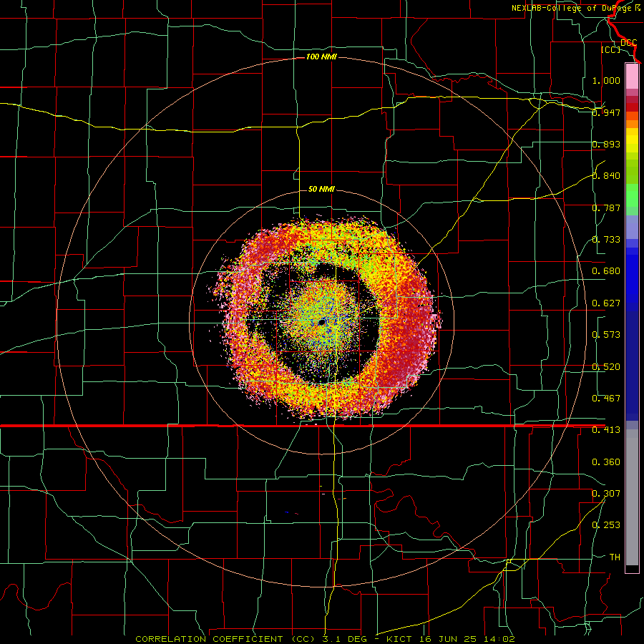Click the 16 JUN 25 14:02 timestamp
The width and height of the screenshot is (644, 644).
[467, 639]
